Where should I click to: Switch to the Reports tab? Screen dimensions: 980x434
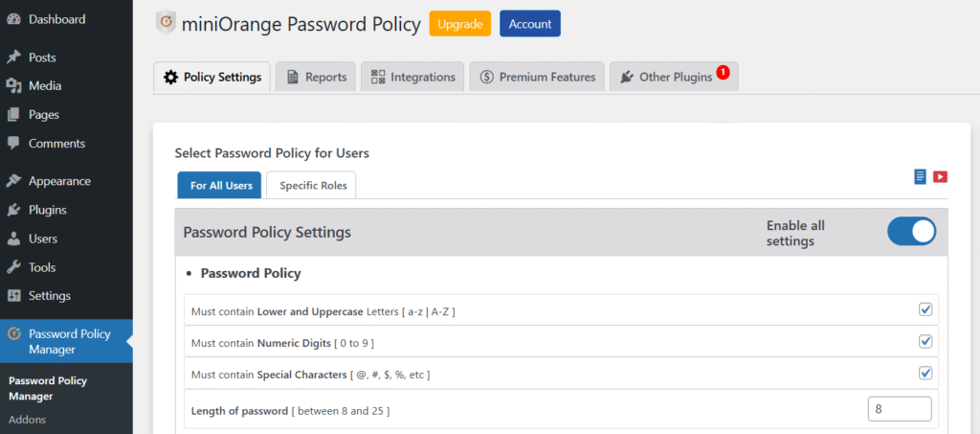tap(316, 77)
